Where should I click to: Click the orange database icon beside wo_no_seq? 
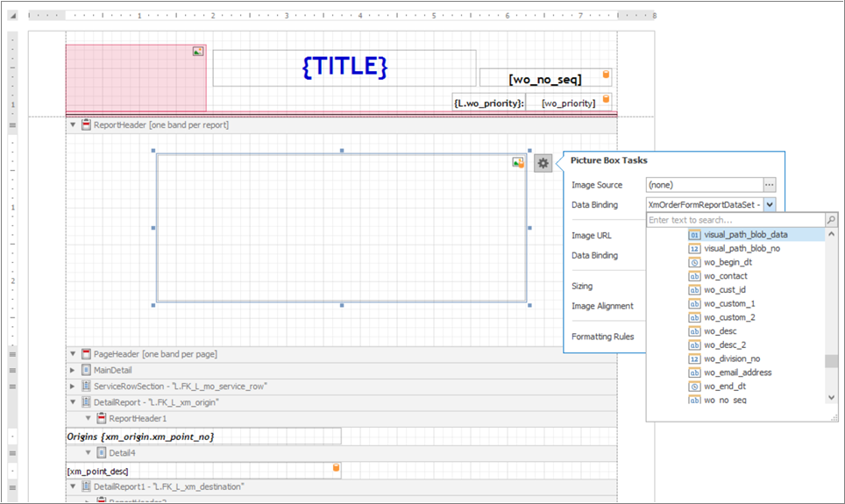pyautogui.click(x=606, y=75)
